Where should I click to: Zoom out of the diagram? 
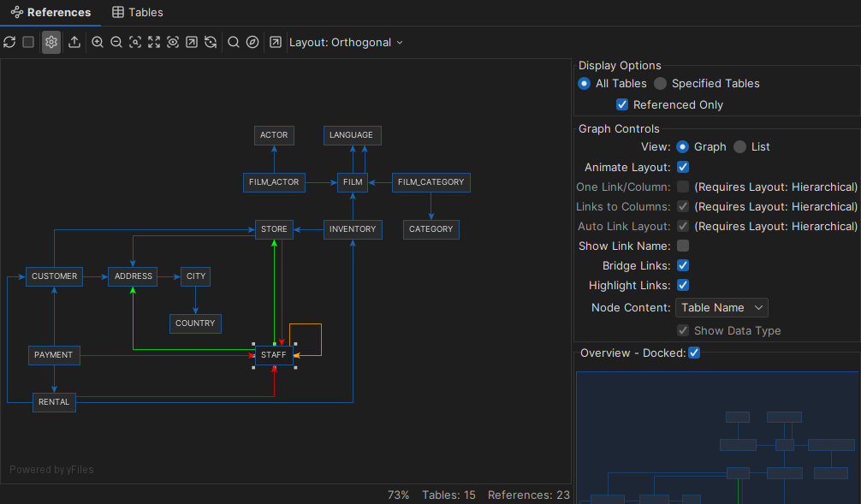pos(116,42)
